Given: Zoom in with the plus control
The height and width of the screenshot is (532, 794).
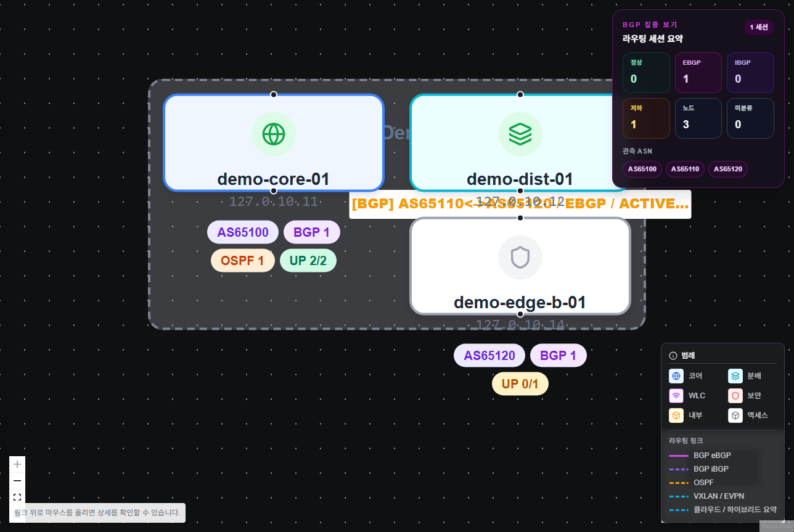Looking at the screenshot, I should (x=17, y=464).
